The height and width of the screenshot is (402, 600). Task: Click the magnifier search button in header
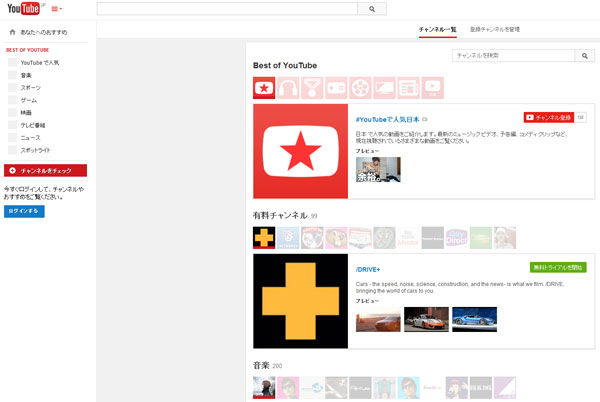[372, 9]
